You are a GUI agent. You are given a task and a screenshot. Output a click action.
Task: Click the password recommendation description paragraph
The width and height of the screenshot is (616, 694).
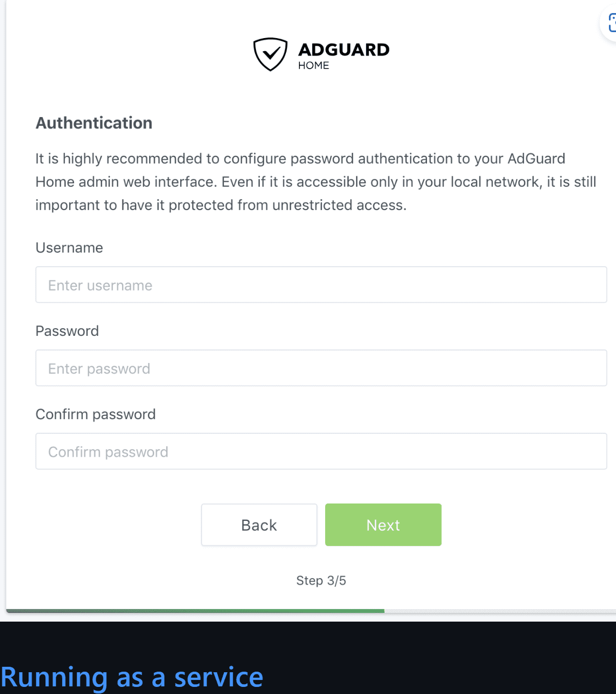(x=316, y=182)
